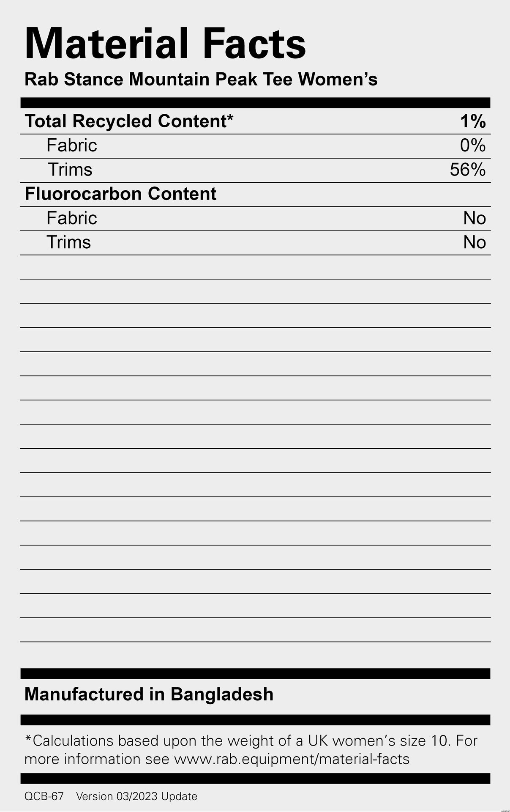This screenshot has height=812, width=510.
Task: Click the Fabric label under Fluorocarbon Content
Action: (72, 218)
